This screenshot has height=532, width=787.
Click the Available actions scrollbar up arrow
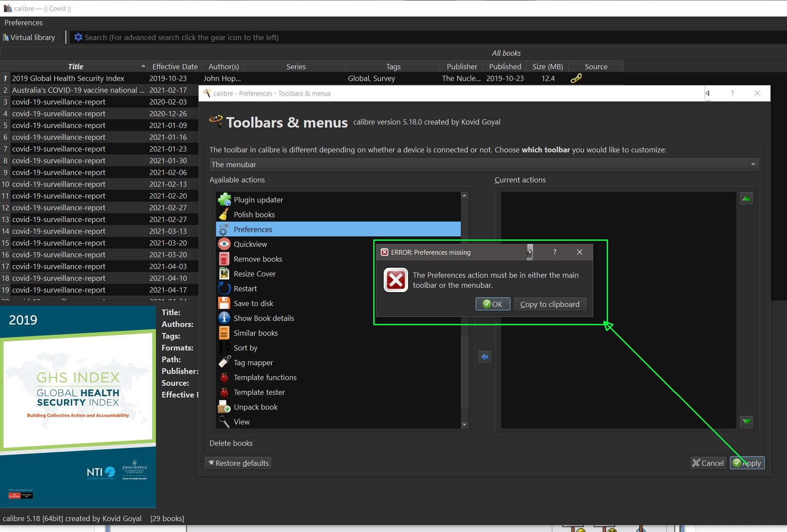pos(465,196)
